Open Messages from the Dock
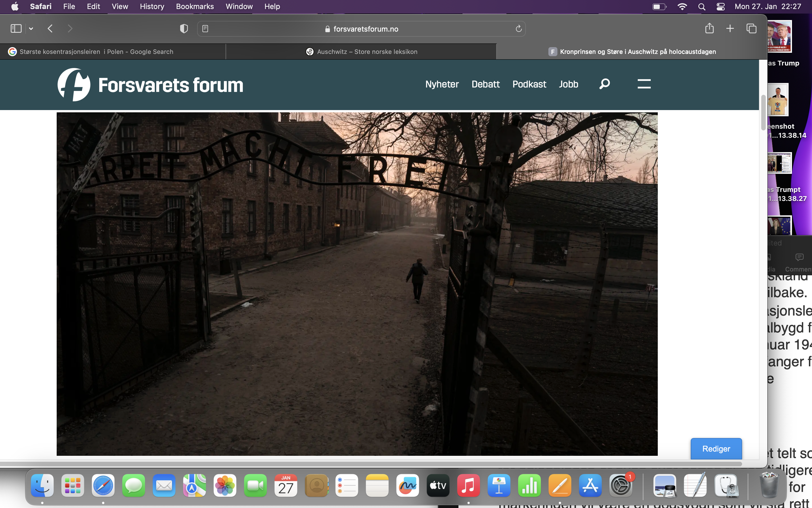 134,485
